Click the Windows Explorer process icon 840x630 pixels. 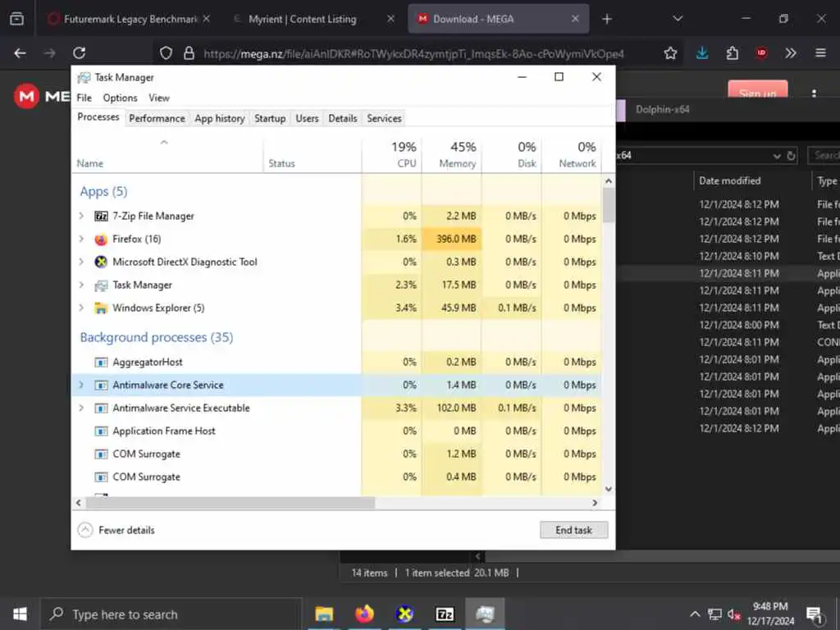[101, 308]
